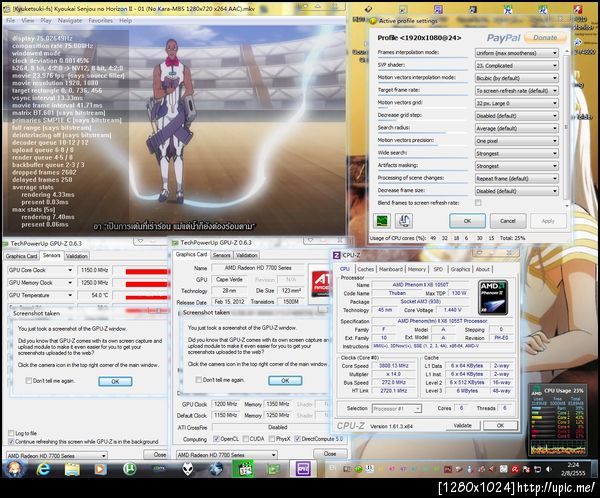Check Don't tell me again over Graphics Card window
The image size is (600, 498).
click(x=198, y=380)
